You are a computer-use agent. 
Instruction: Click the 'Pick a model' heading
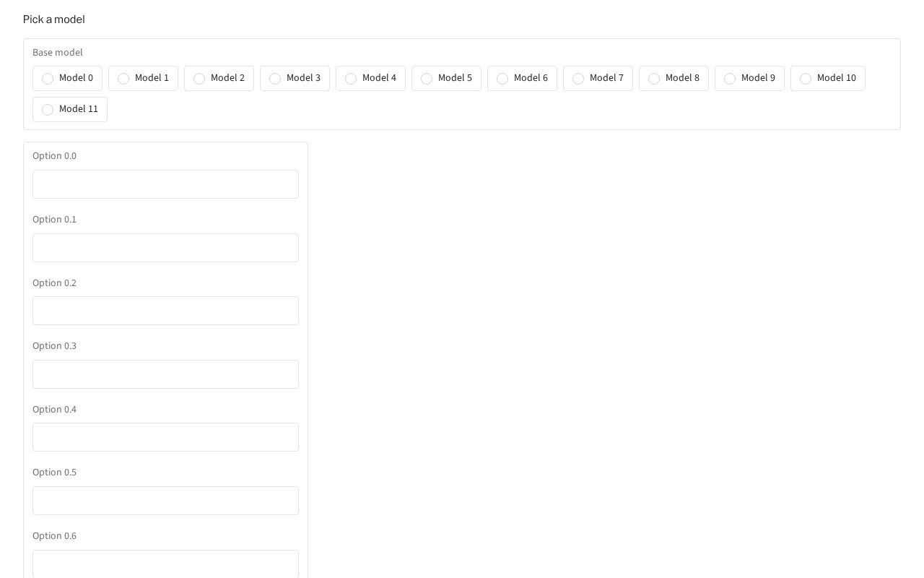point(54,20)
